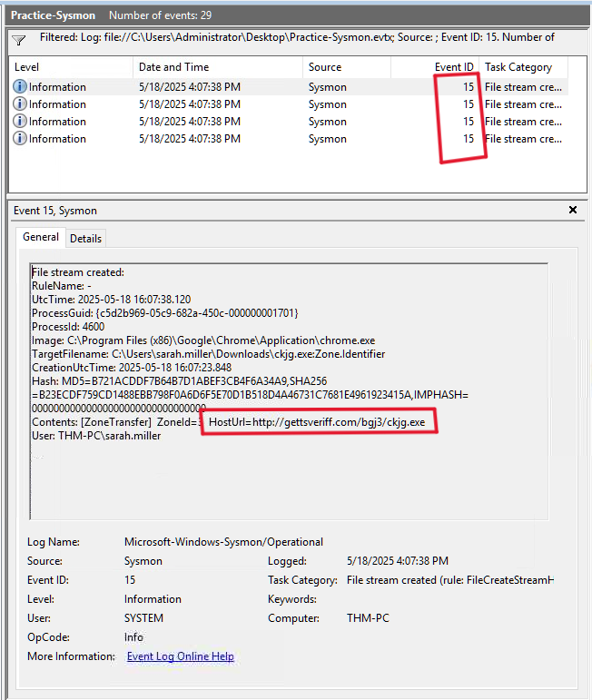Viewport: 592px width, 700px height.
Task: Sort events by the Source column
Action: pos(325,67)
